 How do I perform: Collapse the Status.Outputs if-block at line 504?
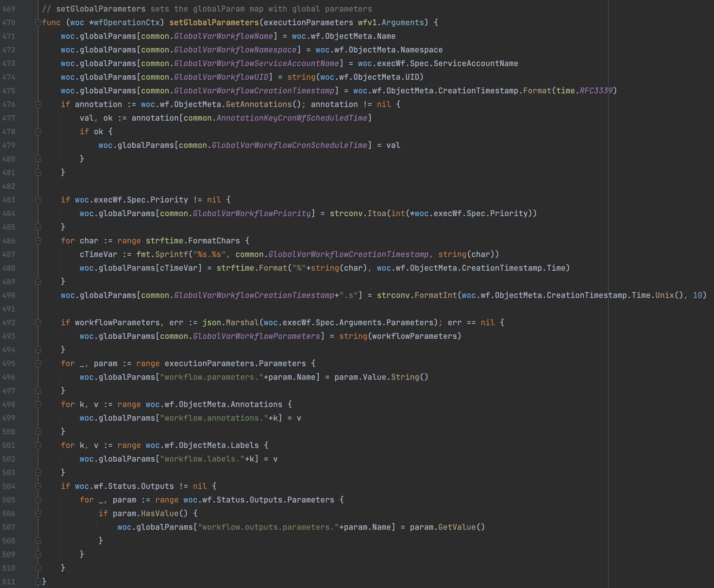38,487
